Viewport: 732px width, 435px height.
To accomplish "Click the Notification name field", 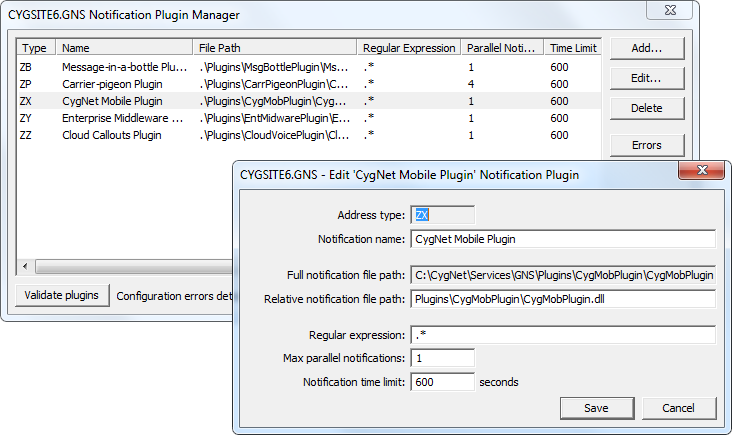I will click(563, 239).
